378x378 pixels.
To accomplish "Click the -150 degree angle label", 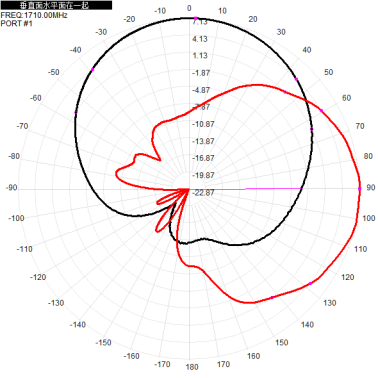I will coord(103,342).
